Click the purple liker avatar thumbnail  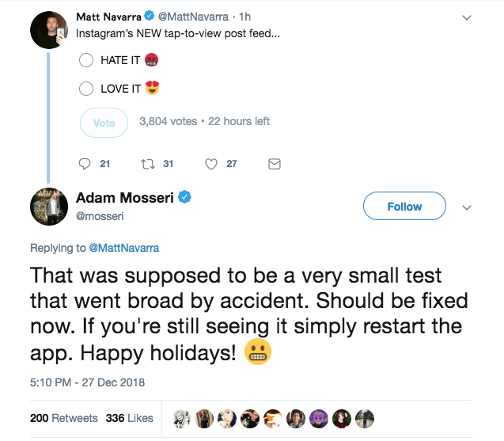(x=319, y=419)
